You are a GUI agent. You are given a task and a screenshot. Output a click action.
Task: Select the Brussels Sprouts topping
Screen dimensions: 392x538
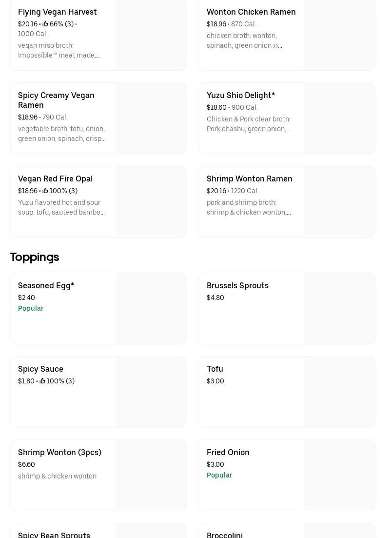click(x=237, y=285)
